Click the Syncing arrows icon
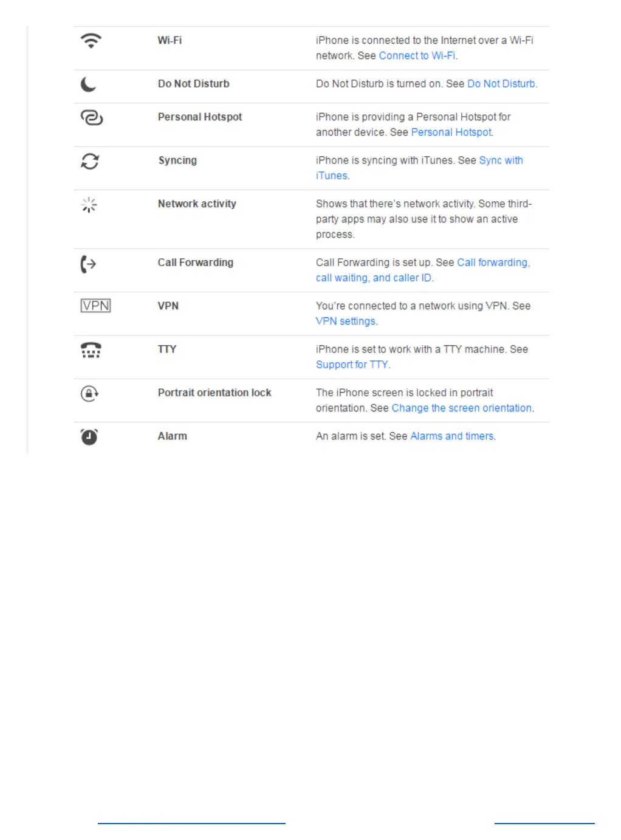 tap(90, 161)
